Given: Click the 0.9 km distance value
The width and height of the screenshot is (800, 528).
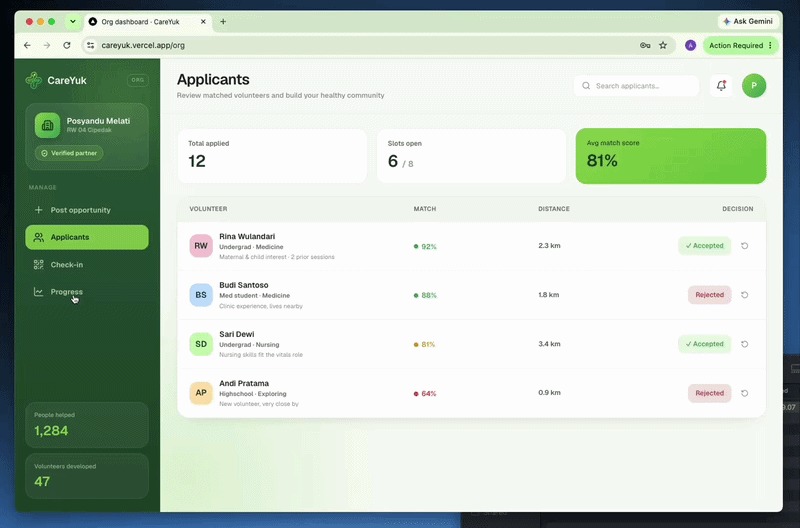Looking at the screenshot, I should tap(549, 393).
